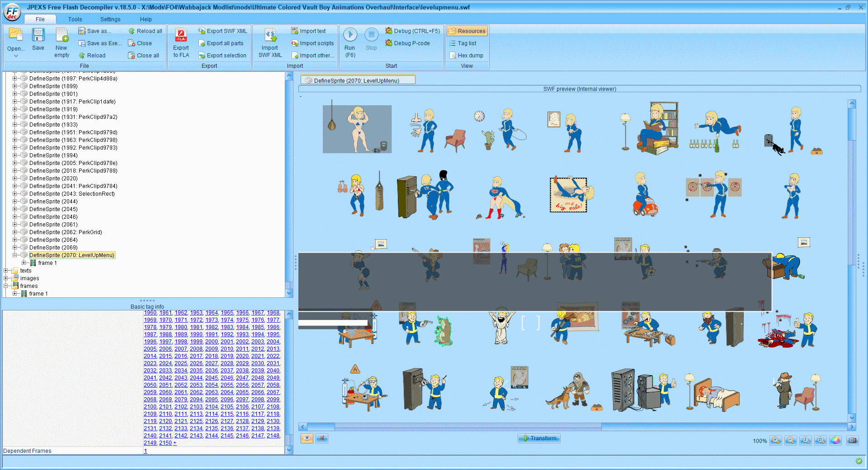Open the File ribbon tab
The image size is (868, 470).
(x=40, y=19)
